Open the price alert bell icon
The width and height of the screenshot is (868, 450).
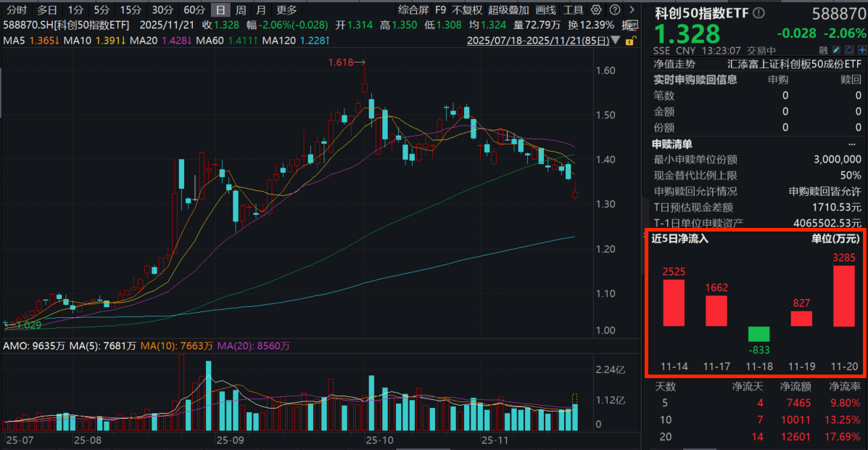click(849, 50)
